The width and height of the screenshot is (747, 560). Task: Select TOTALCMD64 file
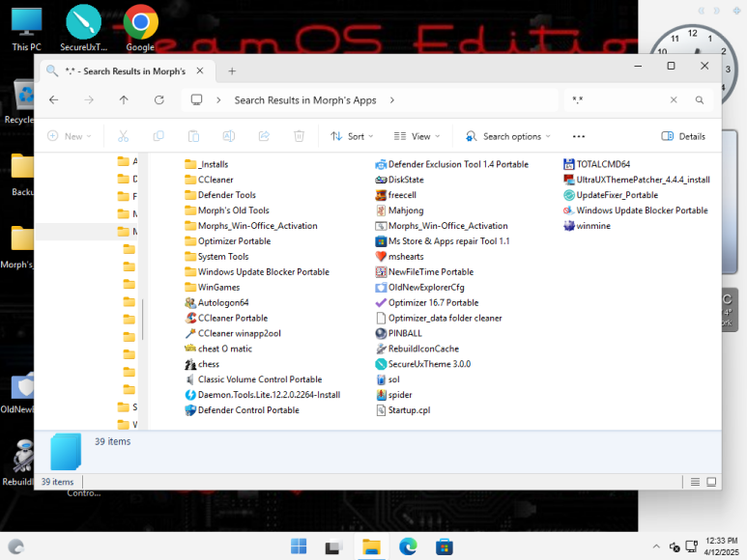(x=597, y=164)
